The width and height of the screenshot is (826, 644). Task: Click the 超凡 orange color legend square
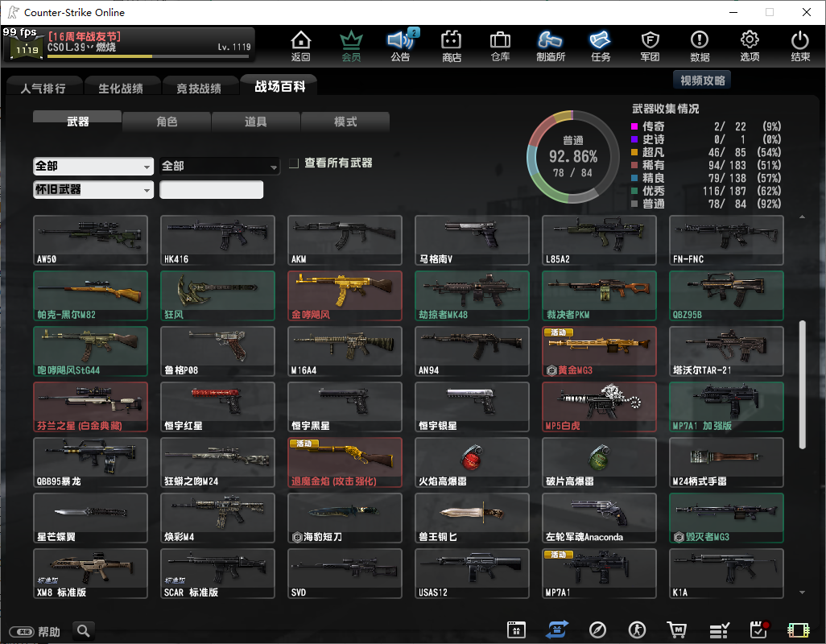634,152
